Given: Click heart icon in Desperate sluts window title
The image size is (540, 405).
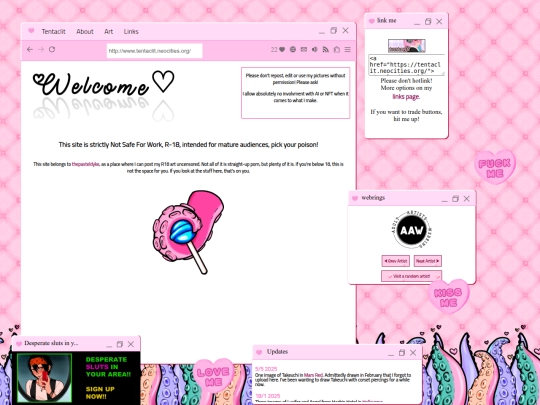Looking at the screenshot, I should tap(19, 344).
